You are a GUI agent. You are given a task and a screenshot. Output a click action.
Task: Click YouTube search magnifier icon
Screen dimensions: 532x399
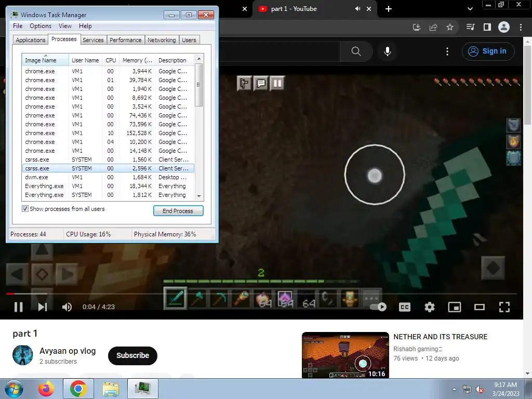[x=356, y=51]
